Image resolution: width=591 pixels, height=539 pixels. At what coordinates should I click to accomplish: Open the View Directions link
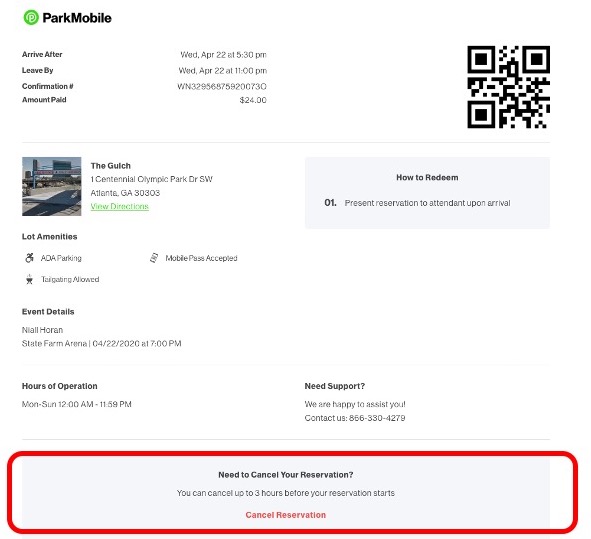pos(119,206)
